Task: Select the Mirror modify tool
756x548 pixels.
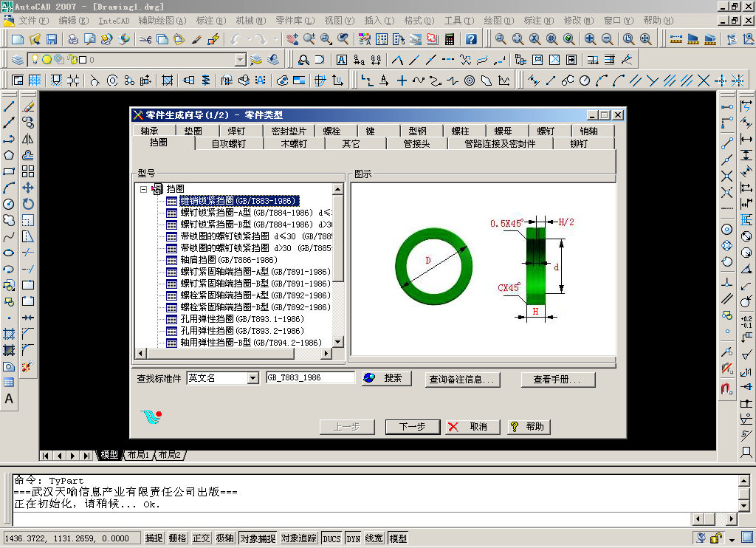Action: click(x=28, y=139)
